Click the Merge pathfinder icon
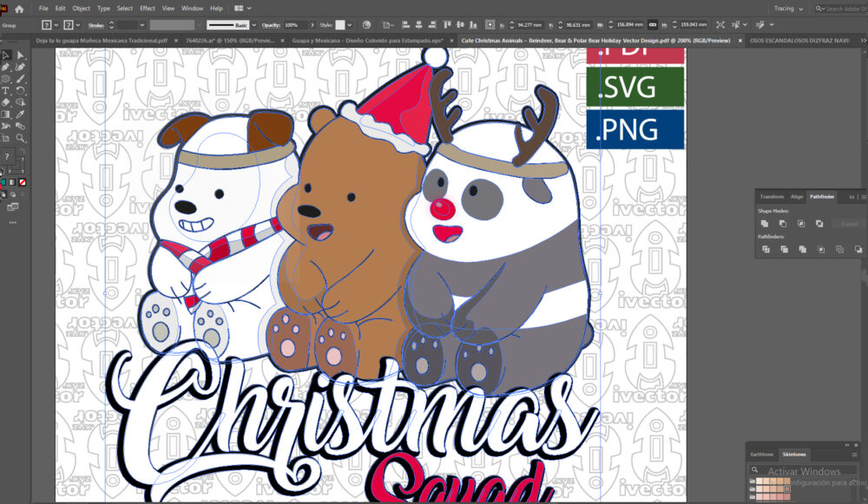Viewport: 868px width, 504px height. point(803,250)
